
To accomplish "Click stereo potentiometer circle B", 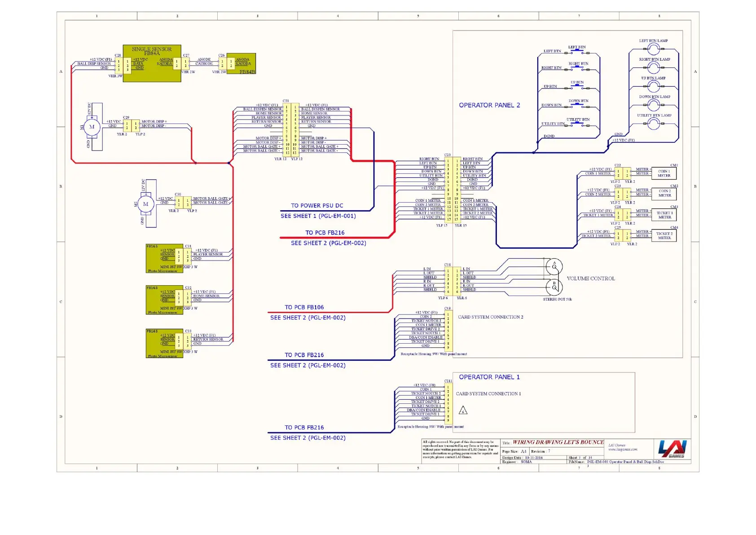I will 554,287.
